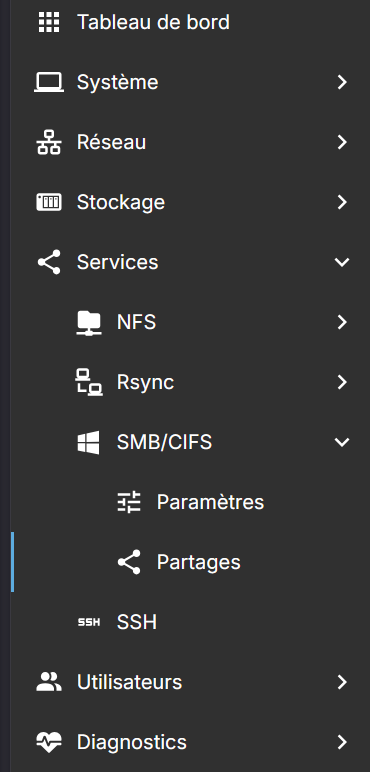The width and height of the screenshot is (370, 772).
Task: Click the Services share icon
Action: [x=49, y=262]
